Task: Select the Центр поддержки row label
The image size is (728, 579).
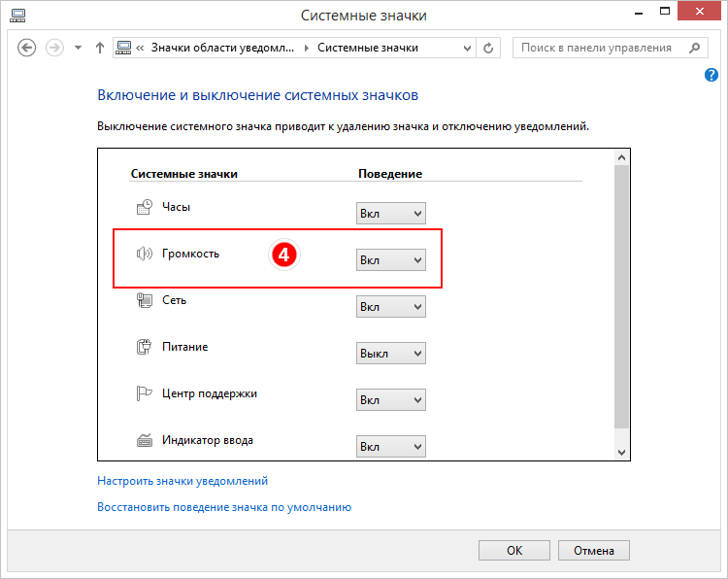Action: tap(210, 393)
